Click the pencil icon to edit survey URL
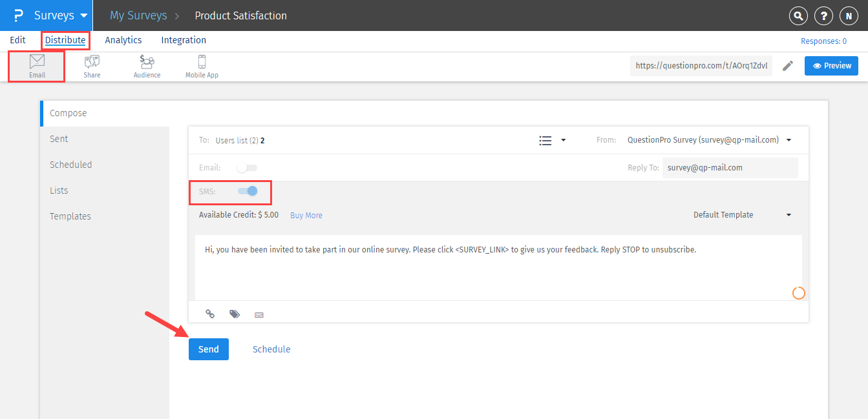This screenshot has width=868, height=419. pyautogui.click(x=788, y=66)
